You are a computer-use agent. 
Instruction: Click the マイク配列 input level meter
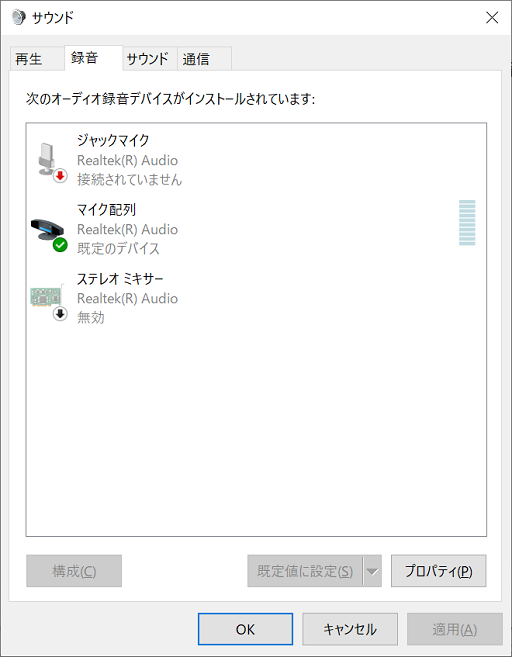click(x=467, y=222)
